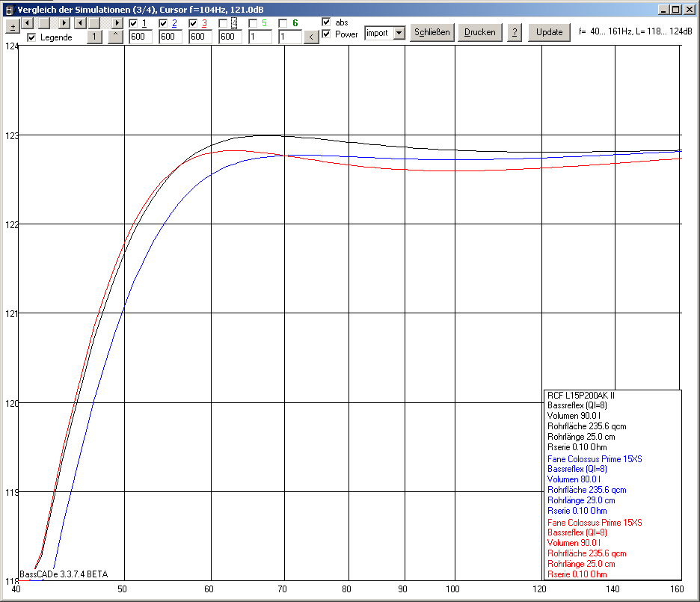700x602 pixels.
Task: Click range readout 'f= 40... 161Hz'
Action: click(x=605, y=31)
